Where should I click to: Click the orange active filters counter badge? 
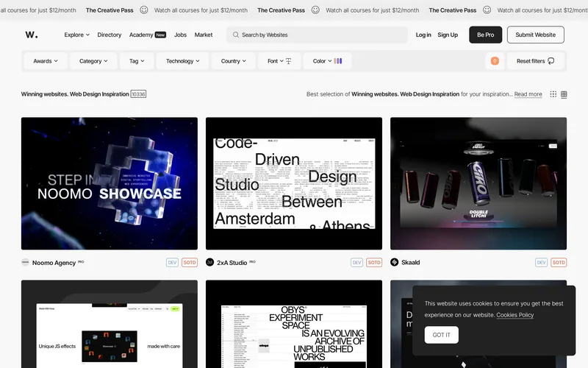[495, 61]
